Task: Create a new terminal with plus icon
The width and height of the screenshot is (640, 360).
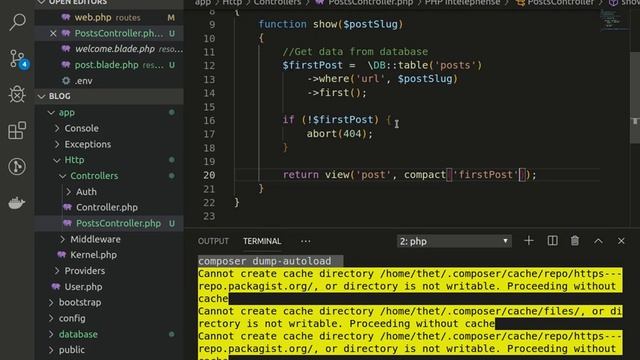Action: 529,241
